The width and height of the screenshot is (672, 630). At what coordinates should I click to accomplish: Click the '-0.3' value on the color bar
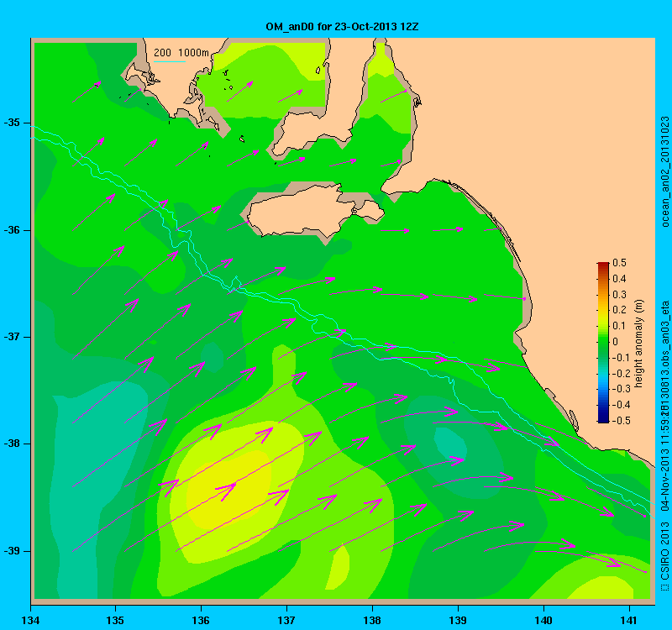620,389
